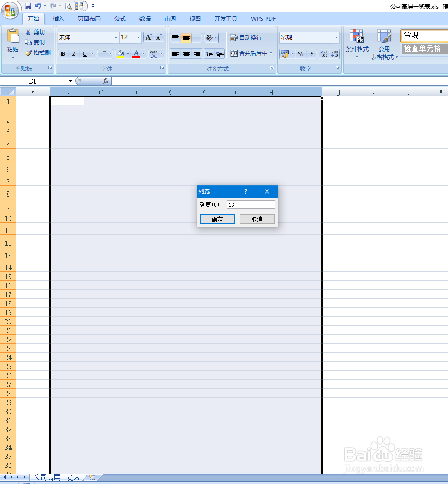Align cell text to the top
This screenshot has width=448, height=484.
coord(175,37)
